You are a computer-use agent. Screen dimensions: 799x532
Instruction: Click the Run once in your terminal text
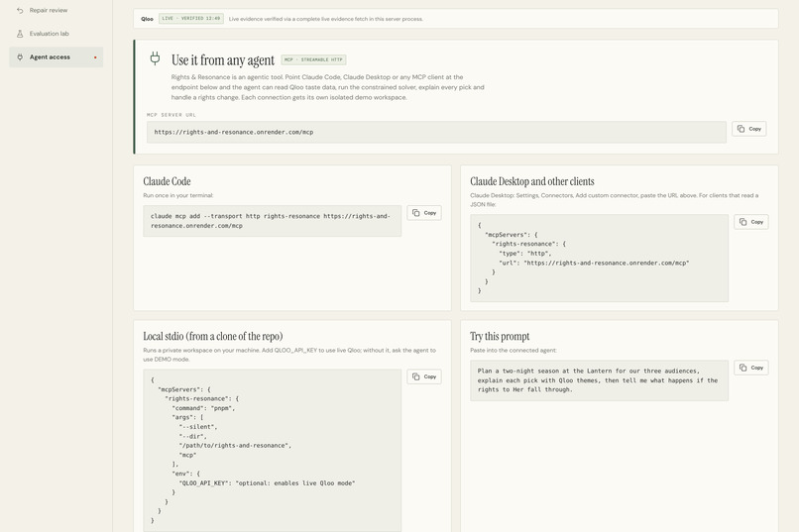[177, 195]
